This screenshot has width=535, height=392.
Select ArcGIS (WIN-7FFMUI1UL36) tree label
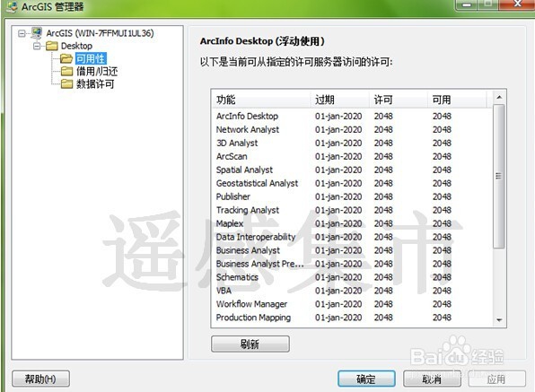(100, 33)
